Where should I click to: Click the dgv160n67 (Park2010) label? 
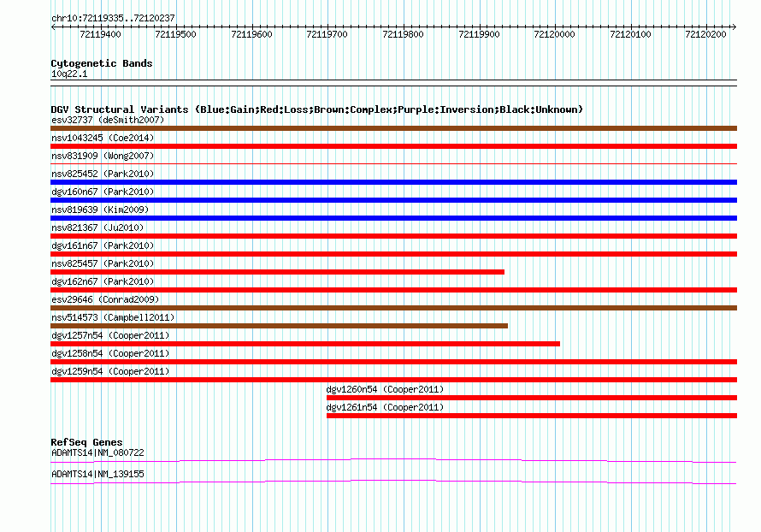pos(103,192)
